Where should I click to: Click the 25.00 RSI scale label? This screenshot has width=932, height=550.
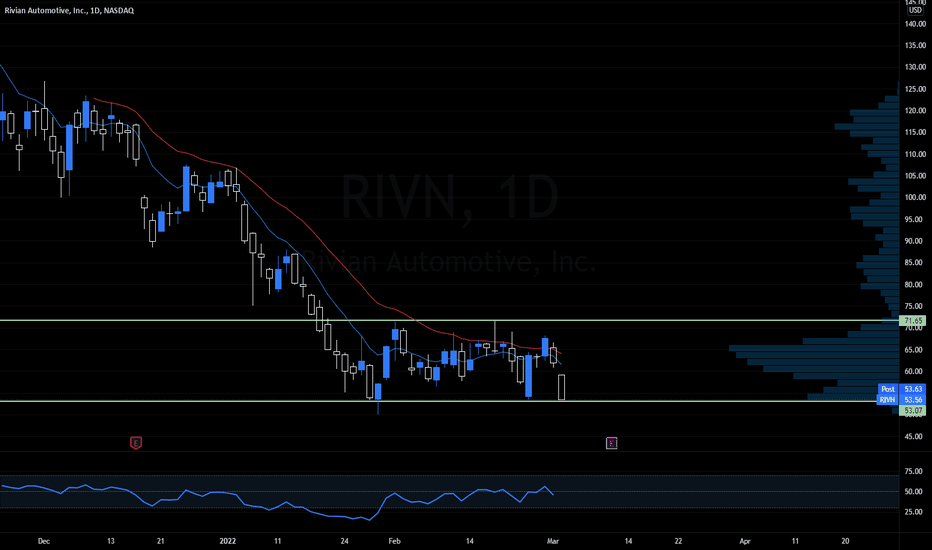click(x=915, y=512)
